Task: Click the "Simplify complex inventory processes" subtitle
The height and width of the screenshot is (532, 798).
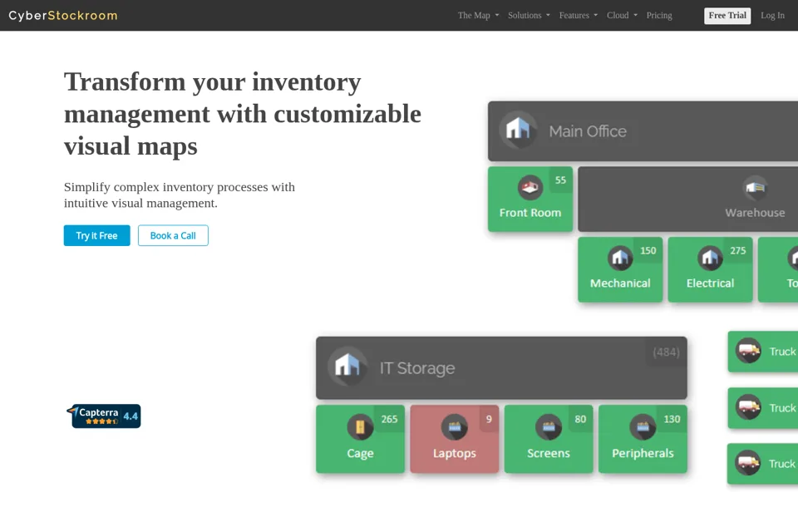Action: (x=180, y=195)
